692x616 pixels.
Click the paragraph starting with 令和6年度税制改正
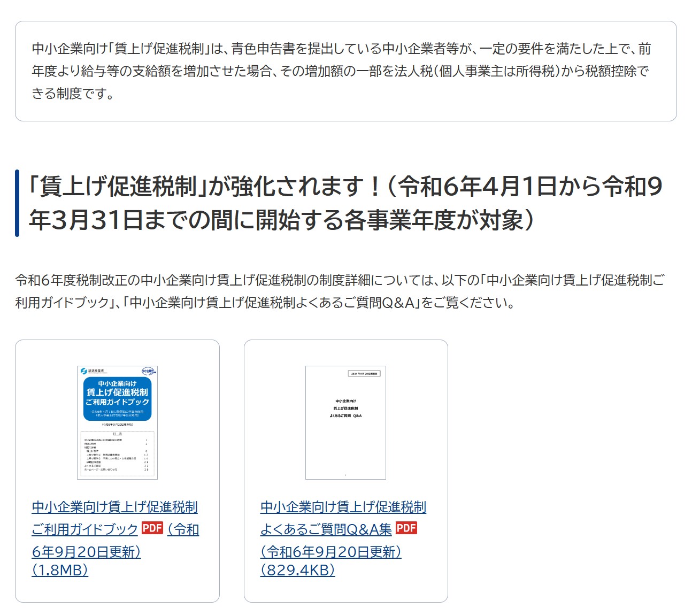tap(339, 291)
